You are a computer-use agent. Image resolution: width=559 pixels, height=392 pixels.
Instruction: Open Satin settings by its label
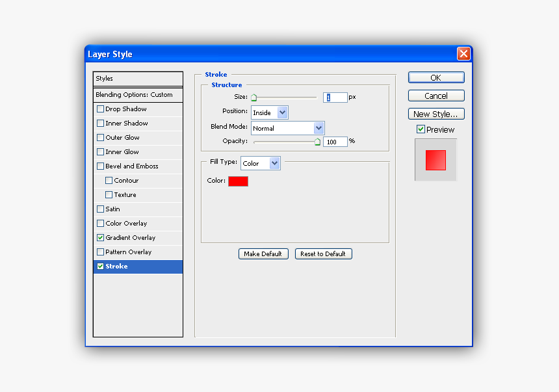pyautogui.click(x=112, y=209)
